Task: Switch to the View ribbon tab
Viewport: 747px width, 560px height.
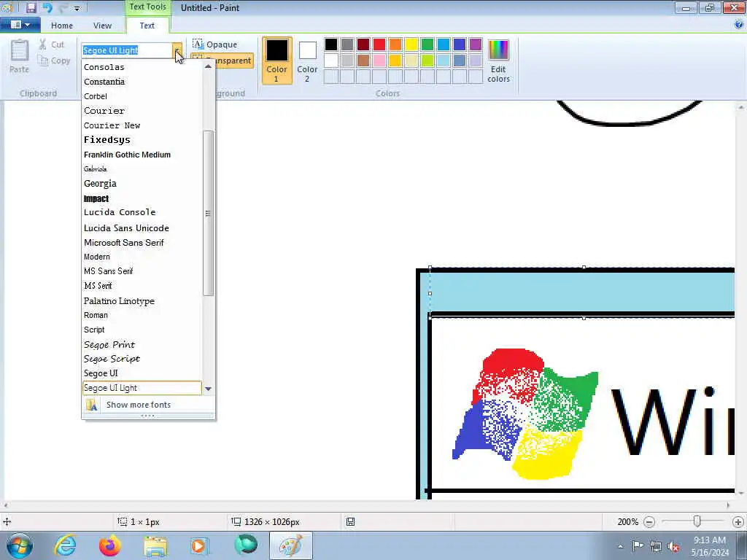Action: tap(102, 26)
